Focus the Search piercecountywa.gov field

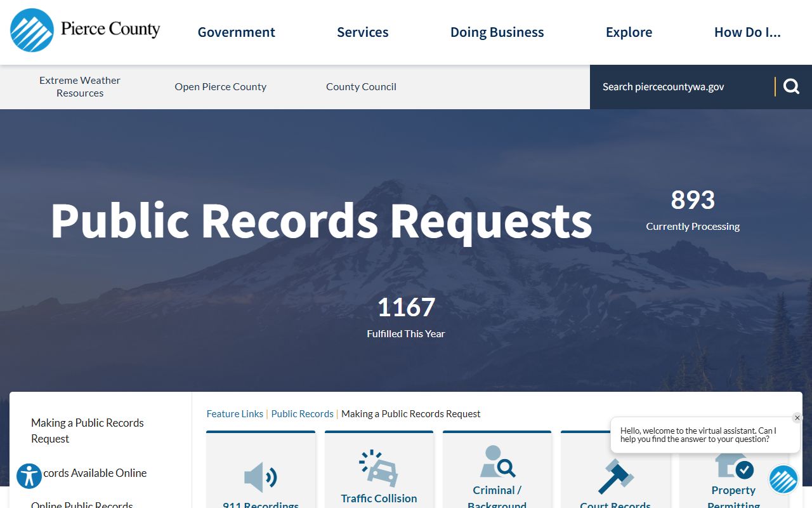click(x=682, y=87)
